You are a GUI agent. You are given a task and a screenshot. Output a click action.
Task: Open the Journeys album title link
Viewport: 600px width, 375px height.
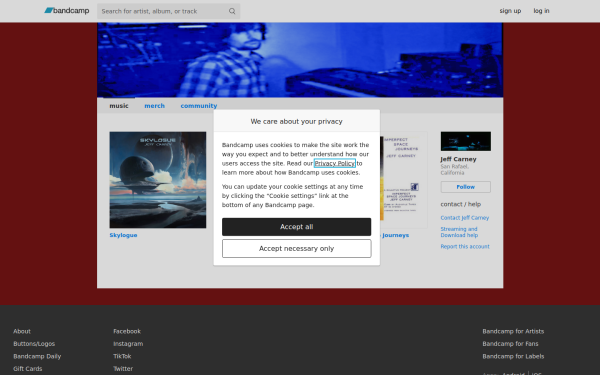coord(395,235)
